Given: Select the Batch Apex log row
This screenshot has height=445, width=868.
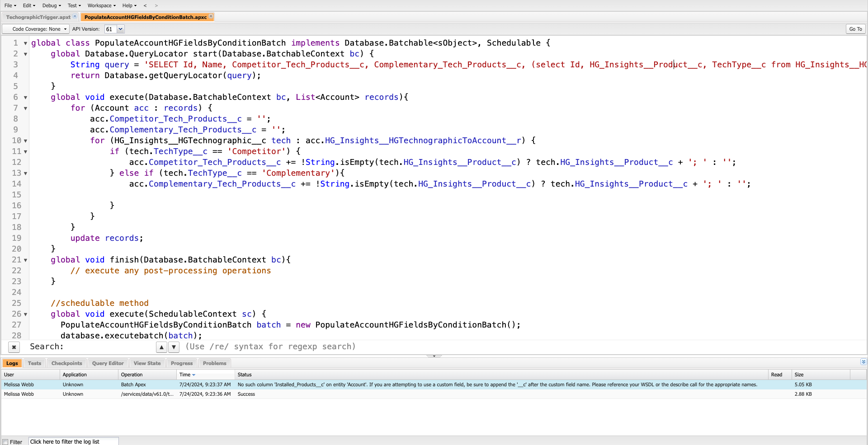Looking at the screenshot, I should point(434,384).
